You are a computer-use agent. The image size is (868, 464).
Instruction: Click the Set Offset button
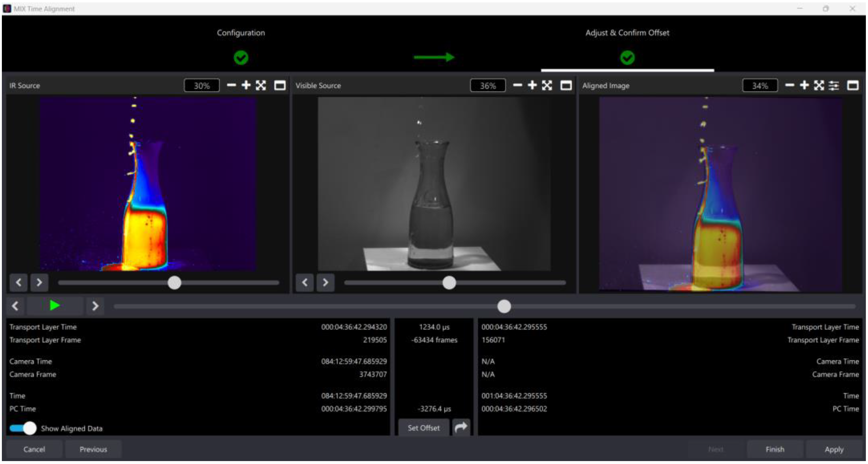point(424,428)
